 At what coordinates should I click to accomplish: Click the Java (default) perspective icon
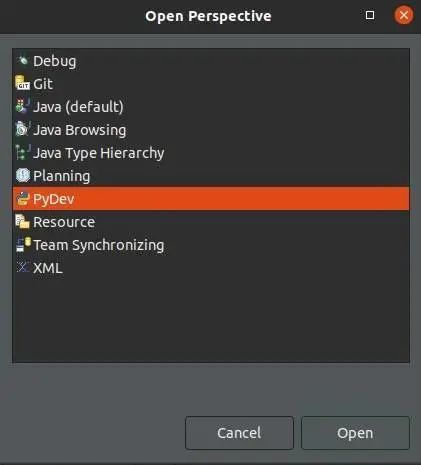pos(23,106)
